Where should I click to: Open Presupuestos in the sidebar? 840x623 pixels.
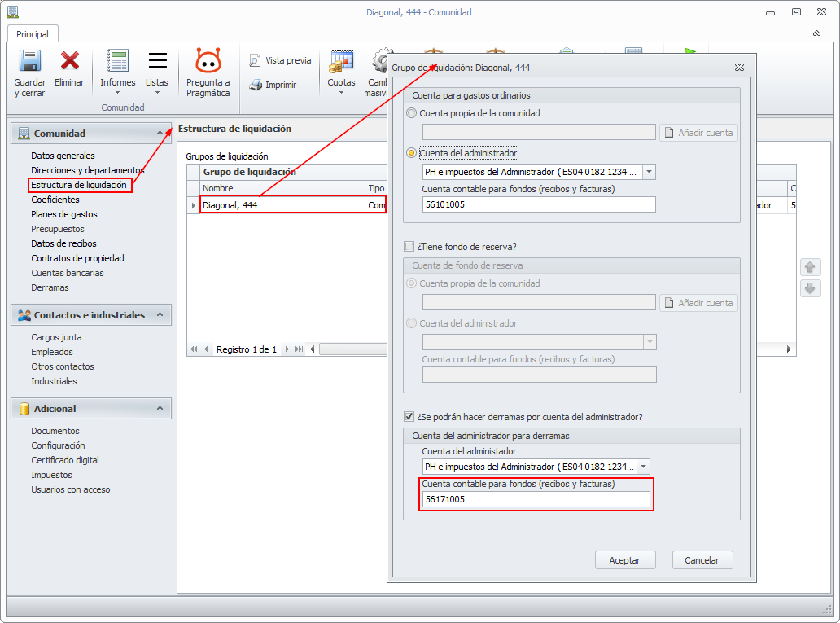58,229
